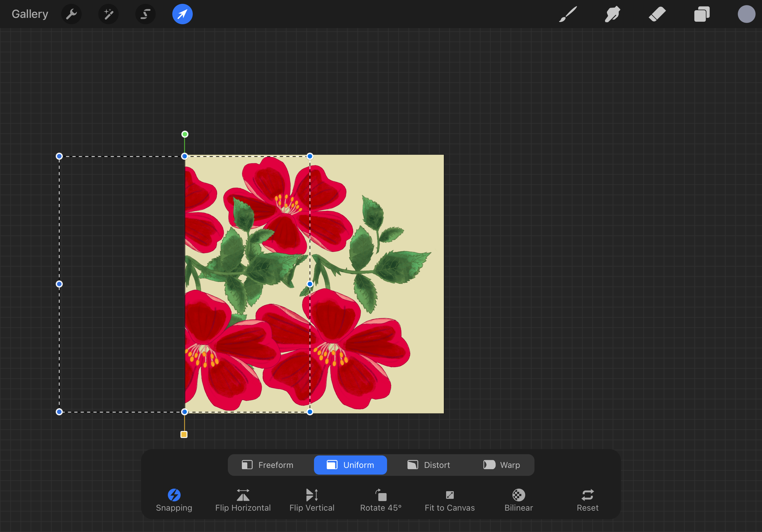Open the Adjustments magic wand menu
The image size is (762, 532).
tap(108, 14)
